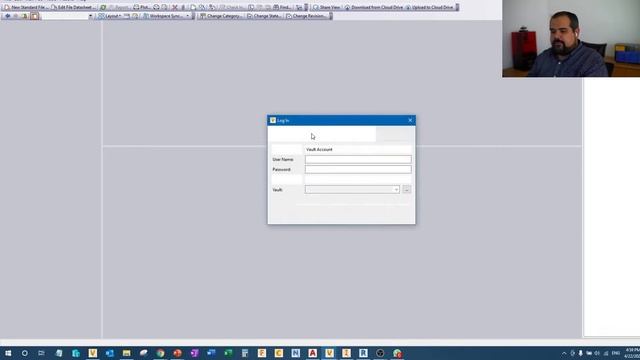Expand the system tray hidden icons chevron

(x=564, y=353)
